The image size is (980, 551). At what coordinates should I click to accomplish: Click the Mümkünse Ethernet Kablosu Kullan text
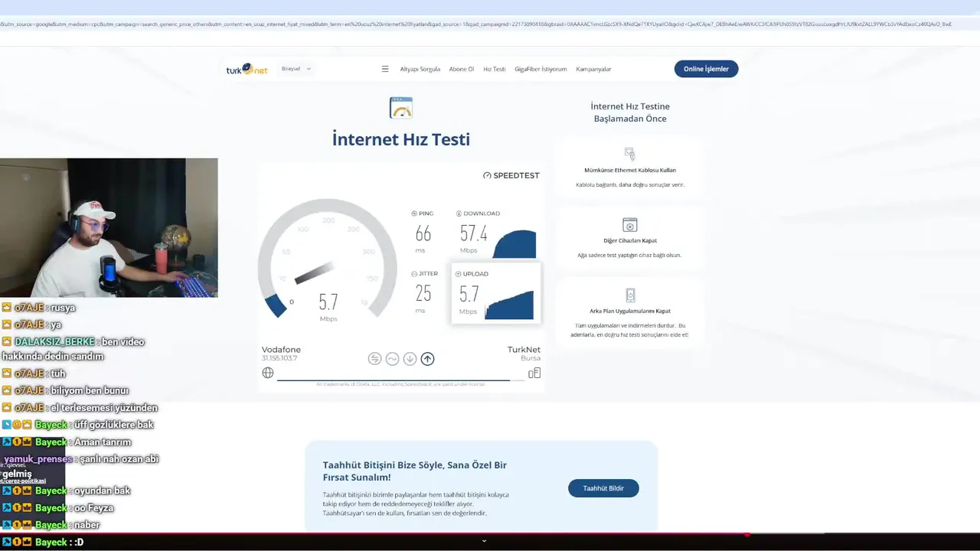click(630, 170)
